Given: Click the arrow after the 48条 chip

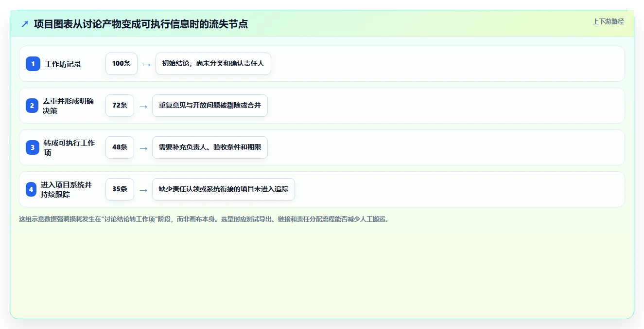Looking at the screenshot, I should [143, 148].
